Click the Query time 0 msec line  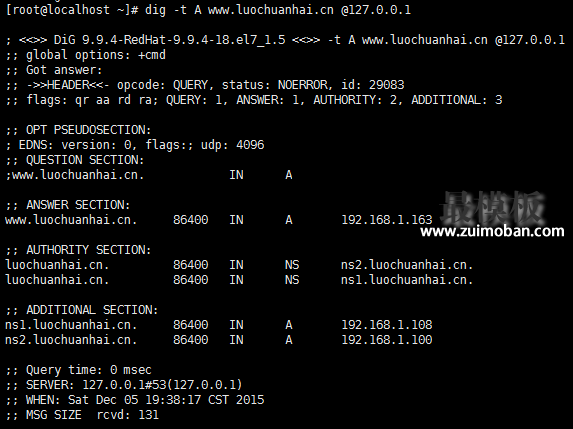coord(79,369)
